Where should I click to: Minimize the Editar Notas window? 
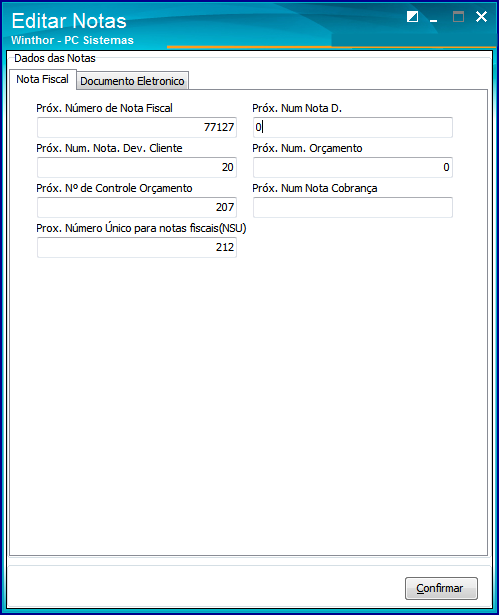[433, 18]
